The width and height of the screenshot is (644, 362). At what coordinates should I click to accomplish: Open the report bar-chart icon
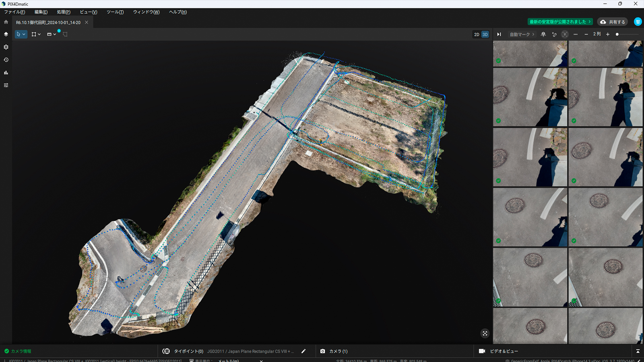pos(6,73)
